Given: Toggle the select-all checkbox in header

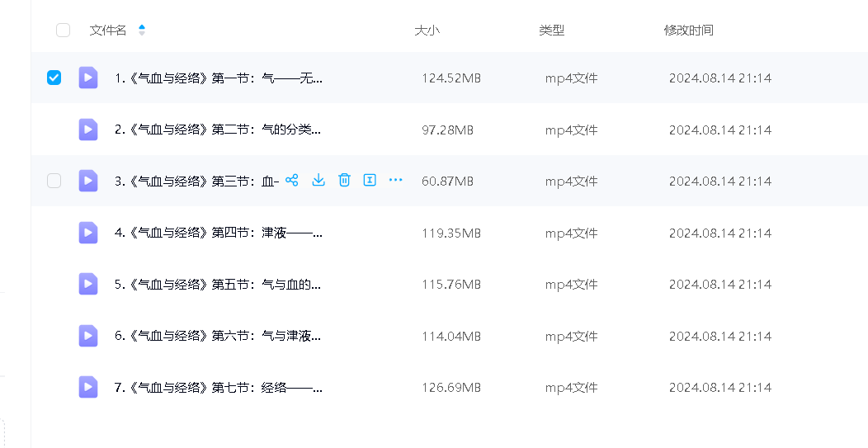Looking at the screenshot, I should coord(63,31).
